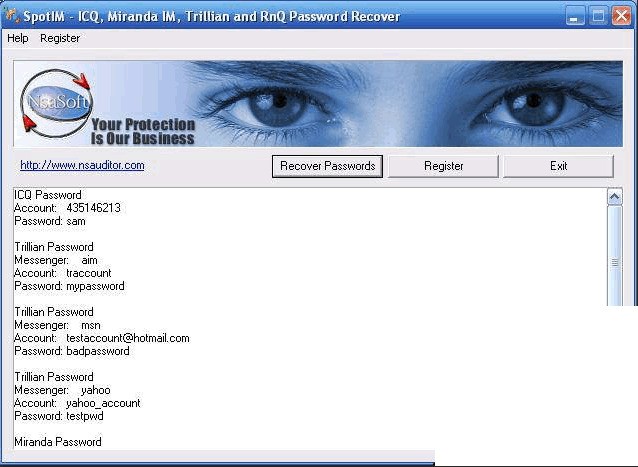
Task: Click the 'Messenger: msn' line
Action: point(57,325)
